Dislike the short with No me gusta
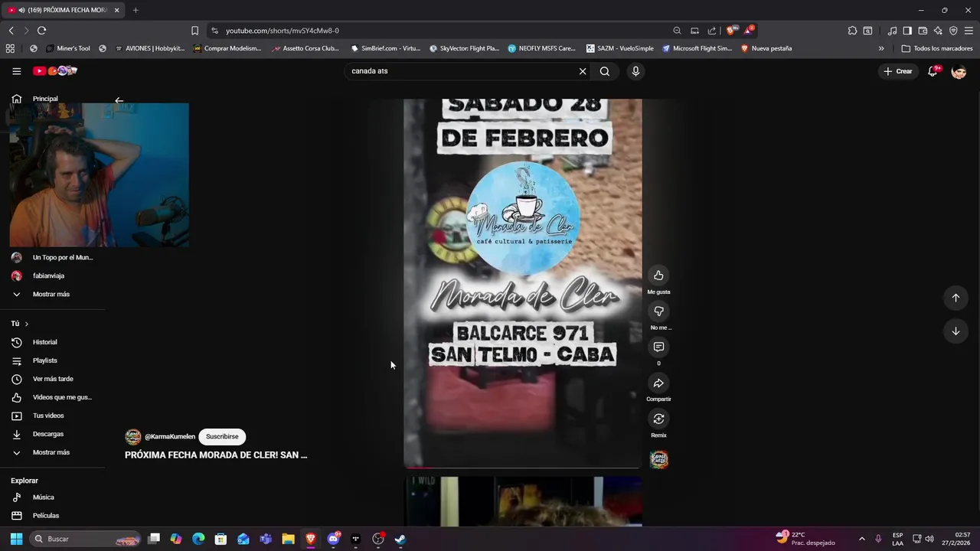The height and width of the screenshot is (551, 980). [x=658, y=311]
